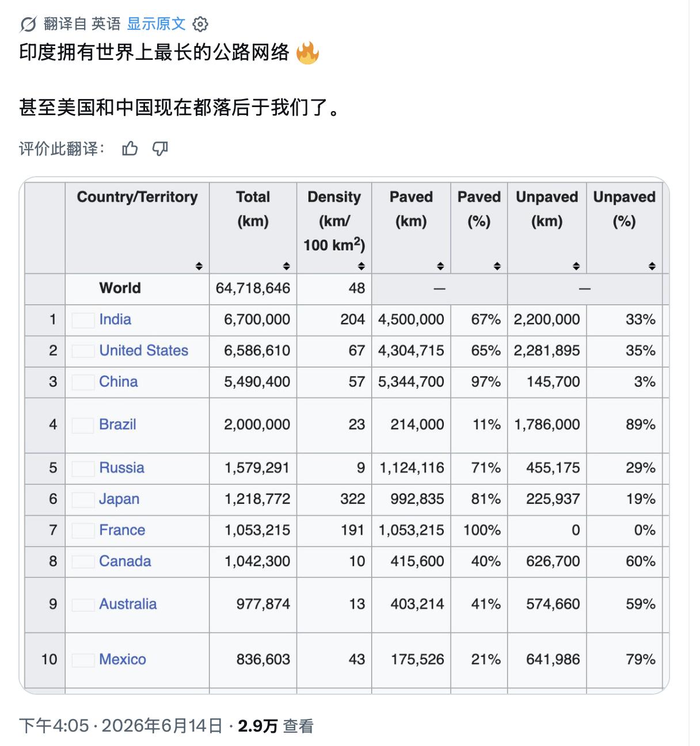Rate the translation with thumbs down
The image size is (700, 746).
pos(160,149)
